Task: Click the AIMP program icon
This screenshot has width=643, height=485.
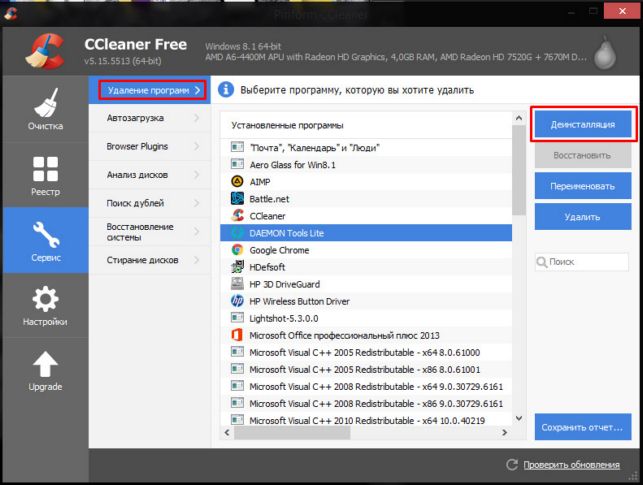Action: (x=237, y=181)
